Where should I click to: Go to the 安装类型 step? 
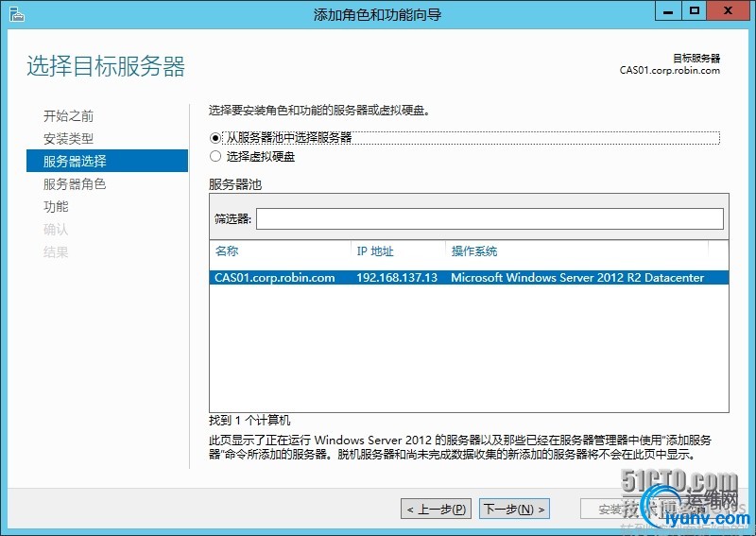[68, 138]
